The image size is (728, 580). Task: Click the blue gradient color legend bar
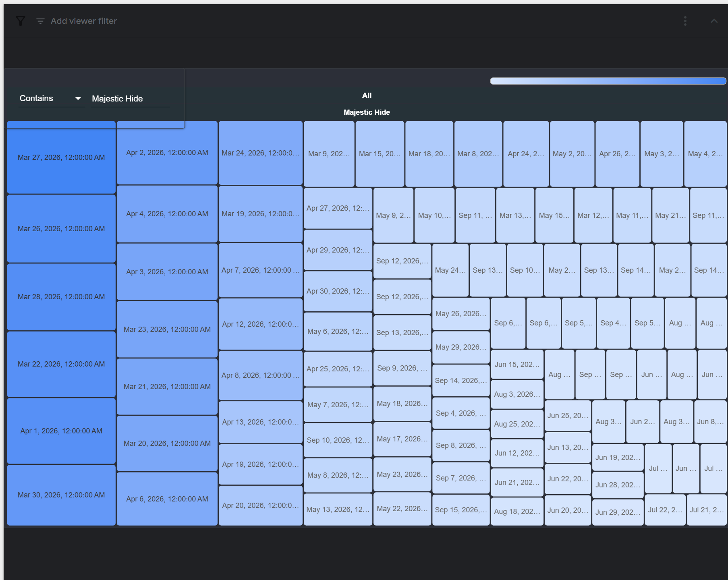[x=608, y=81]
